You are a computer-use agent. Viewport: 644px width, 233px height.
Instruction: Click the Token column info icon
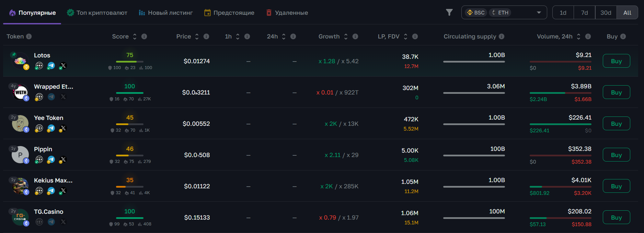click(29, 36)
